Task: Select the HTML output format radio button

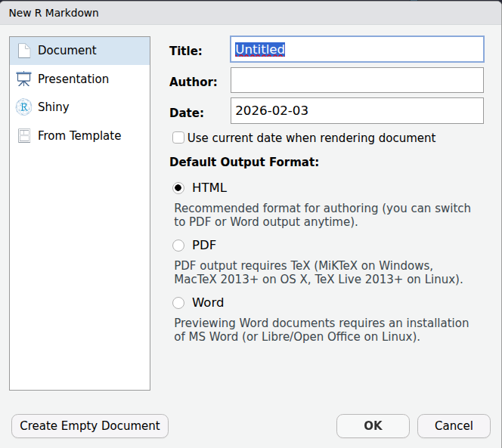Action: pyautogui.click(x=178, y=188)
